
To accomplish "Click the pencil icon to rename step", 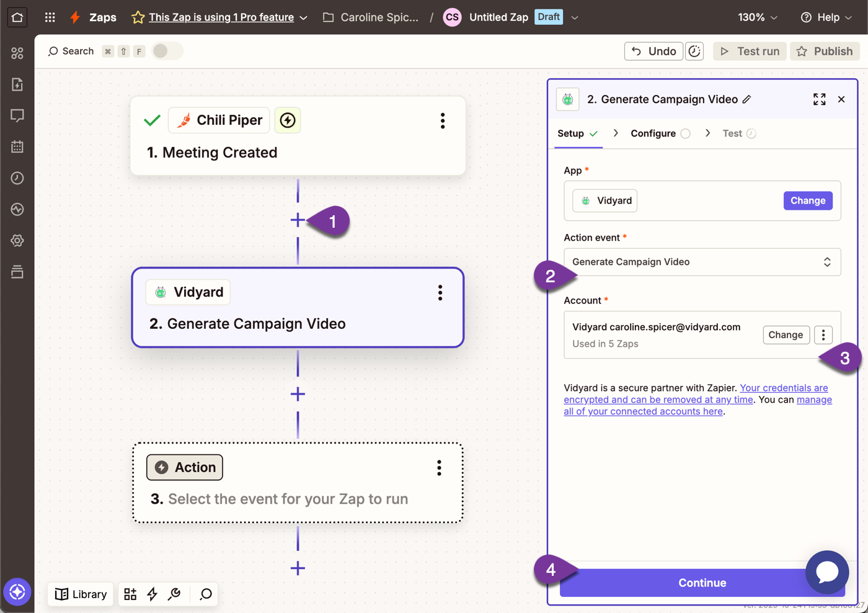I will click(747, 99).
